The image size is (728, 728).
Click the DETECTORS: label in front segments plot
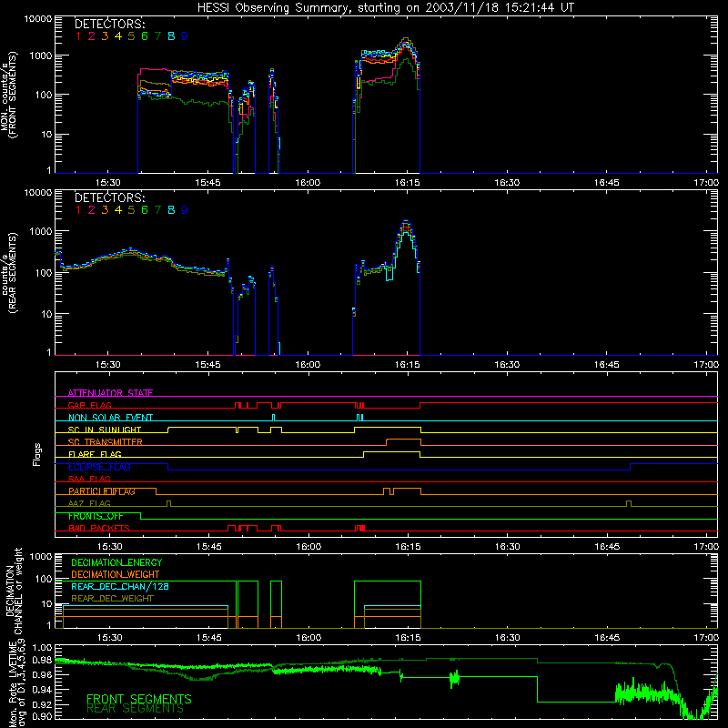109,24
